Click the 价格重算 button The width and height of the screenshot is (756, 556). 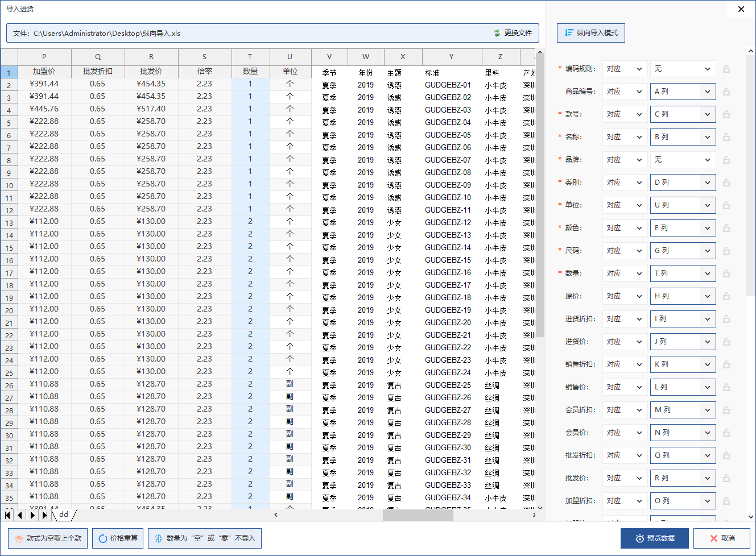point(118,538)
